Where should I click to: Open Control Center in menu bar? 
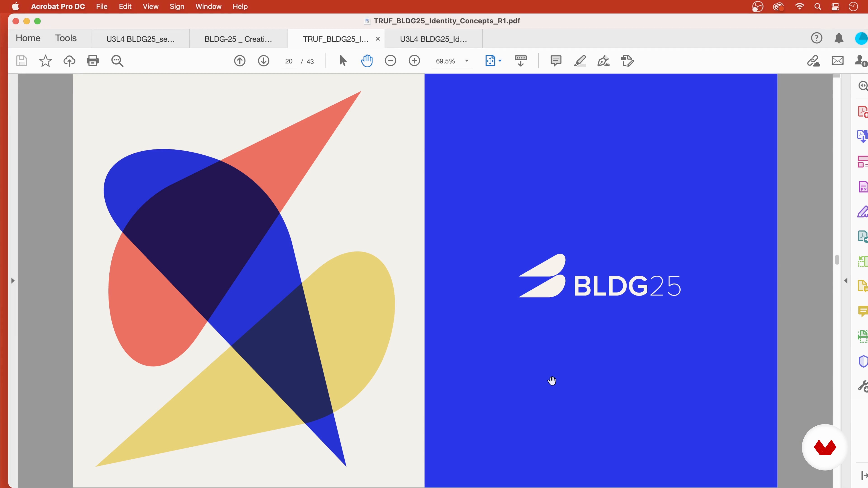[x=835, y=7]
